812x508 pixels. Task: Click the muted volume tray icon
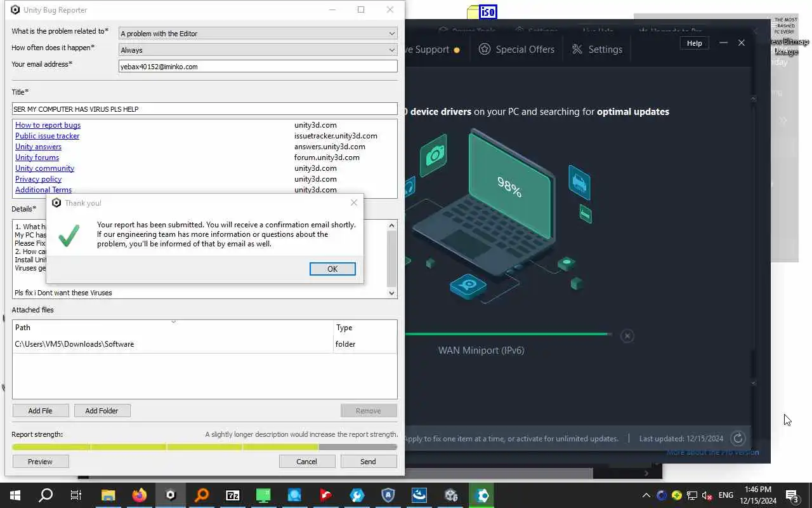click(x=707, y=495)
